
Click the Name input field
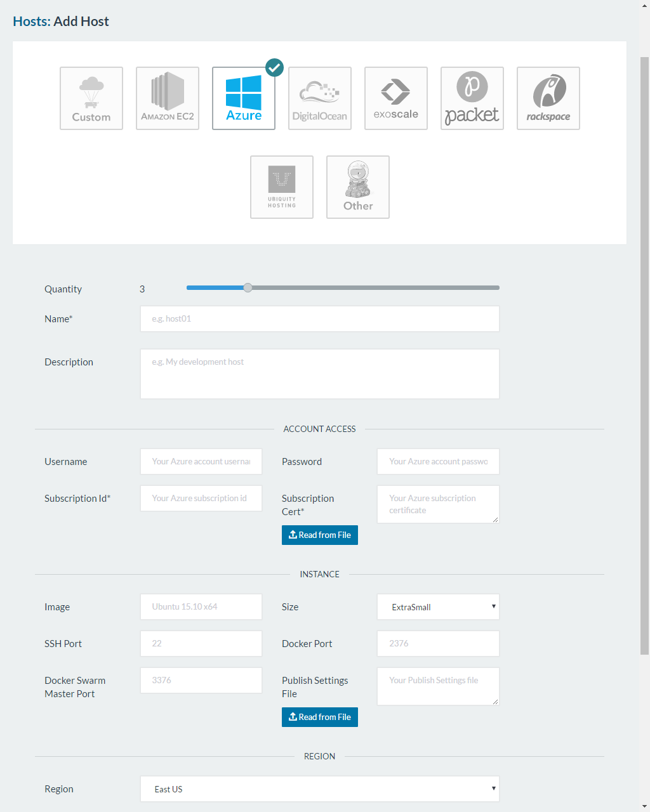coord(319,318)
